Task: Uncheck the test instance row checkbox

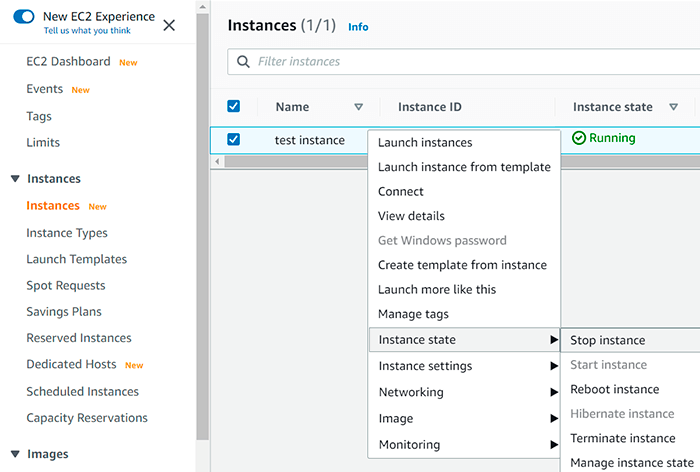Action: click(233, 139)
